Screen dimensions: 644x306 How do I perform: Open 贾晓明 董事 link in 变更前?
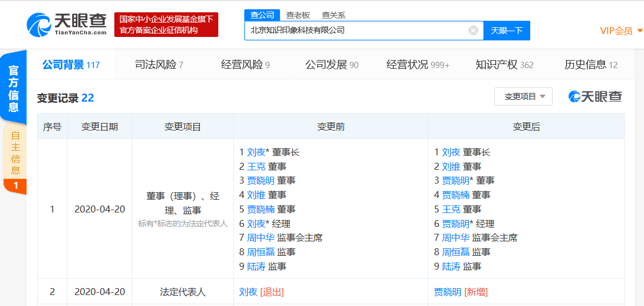(260, 180)
